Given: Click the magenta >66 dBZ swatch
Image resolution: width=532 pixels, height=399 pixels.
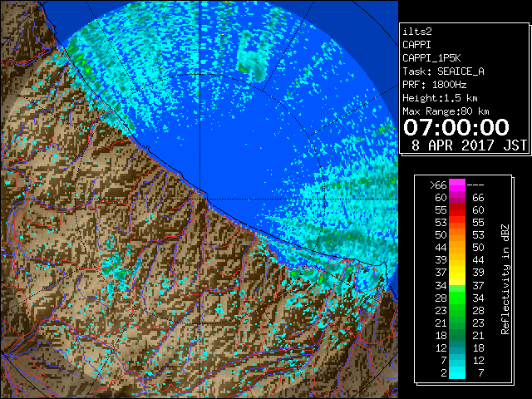Looking at the screenshot, I should 457,185.
